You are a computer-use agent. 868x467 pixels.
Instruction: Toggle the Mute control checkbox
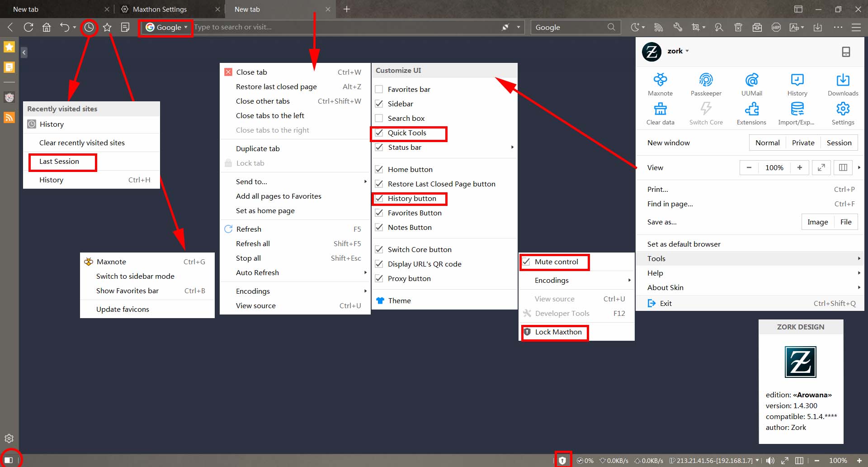point(526,262)
